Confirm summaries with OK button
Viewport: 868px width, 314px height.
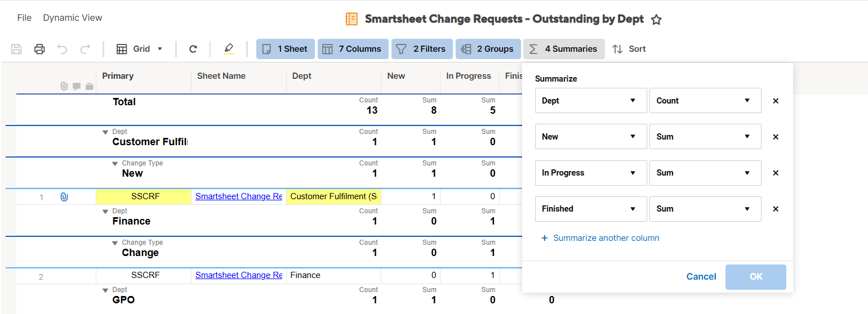click(756, 277)
